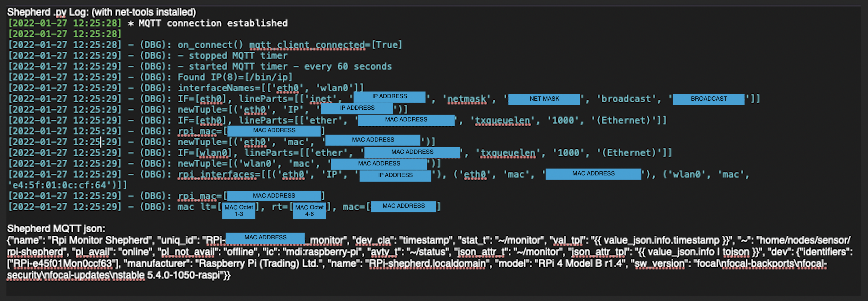The width and height of the screenshot is (868, 301).
Task: Click 'RPi-shepherd.localdomain' name value
Action: point(427,263)
